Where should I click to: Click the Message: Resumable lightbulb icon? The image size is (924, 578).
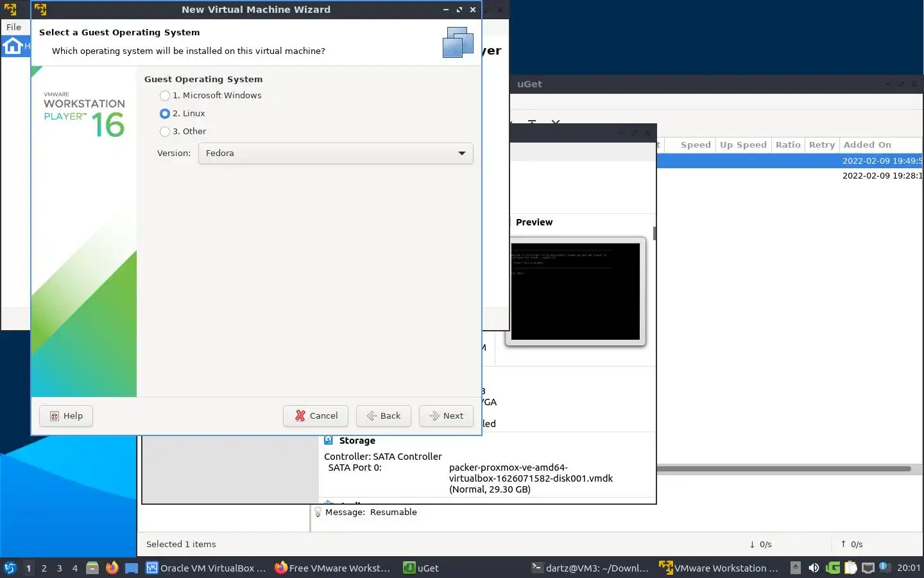(x=318, y=512)
